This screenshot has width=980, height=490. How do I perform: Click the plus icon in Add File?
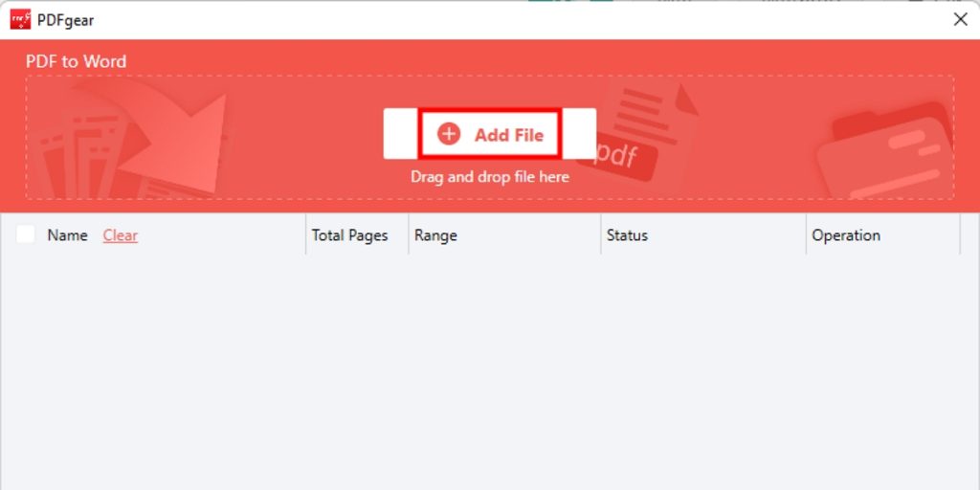[x=449, y=134]
